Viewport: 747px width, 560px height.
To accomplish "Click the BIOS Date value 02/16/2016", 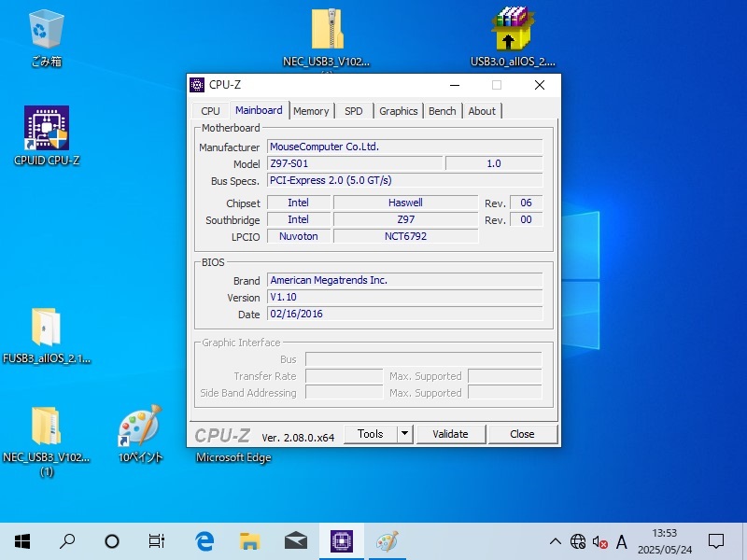I will 404,314.
